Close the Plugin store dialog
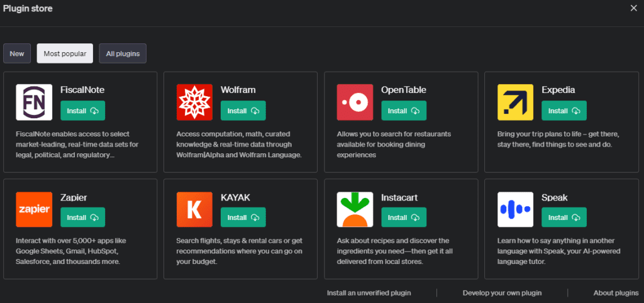Screen dimensions: 644x303 coord(634,8)
